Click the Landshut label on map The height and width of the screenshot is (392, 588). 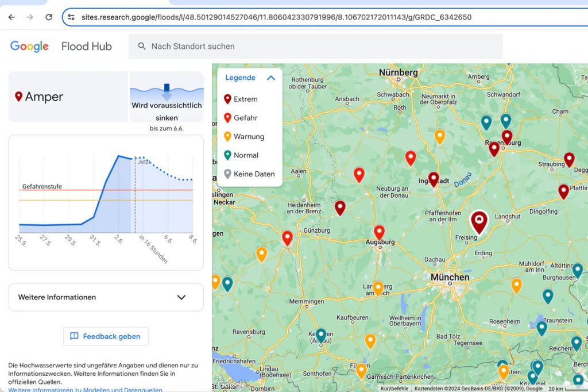click(x=508, y=216)
